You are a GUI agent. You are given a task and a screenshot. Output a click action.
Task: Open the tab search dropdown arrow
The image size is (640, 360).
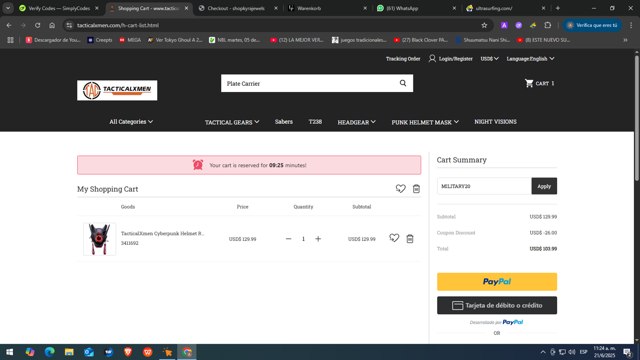click(x=8, y=8)
